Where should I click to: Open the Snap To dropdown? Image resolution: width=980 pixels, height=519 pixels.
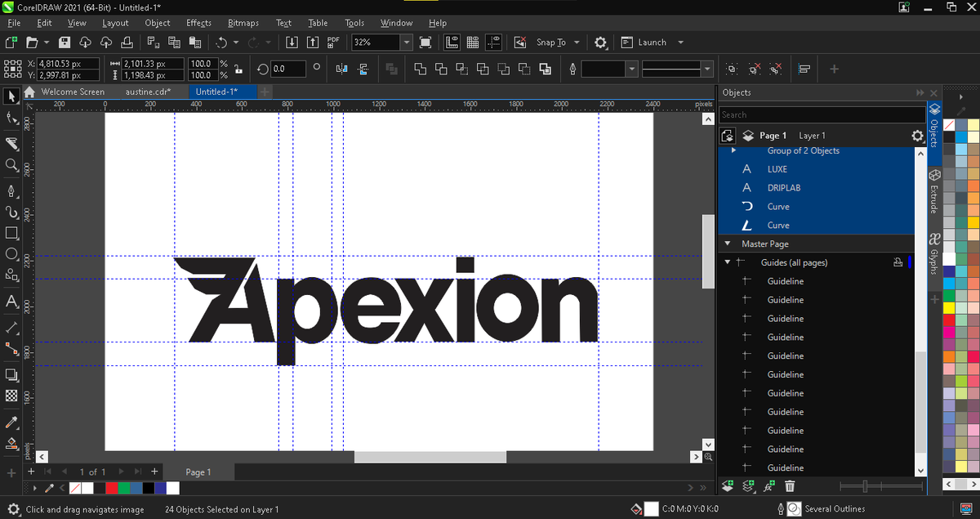pos(577,43)
